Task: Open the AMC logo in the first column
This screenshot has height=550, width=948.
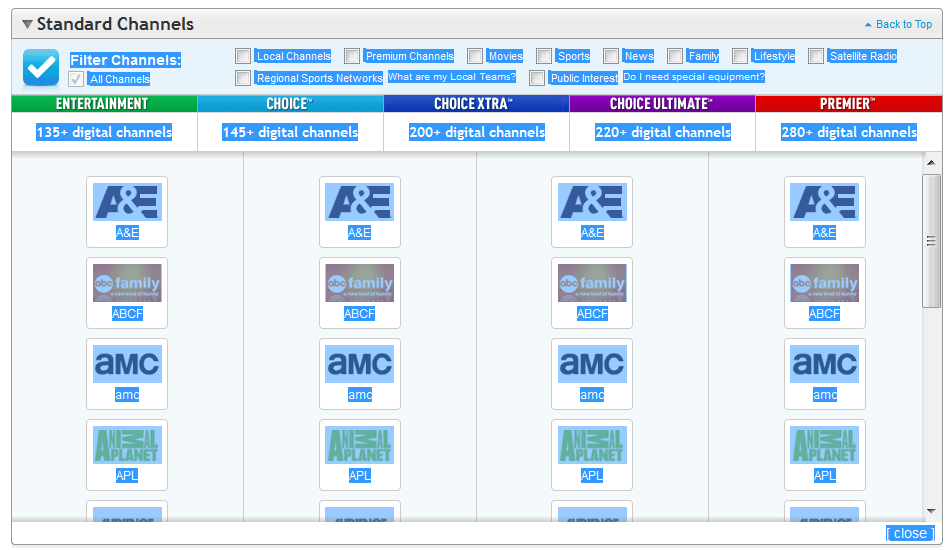Action: click(x=127, y=364)
